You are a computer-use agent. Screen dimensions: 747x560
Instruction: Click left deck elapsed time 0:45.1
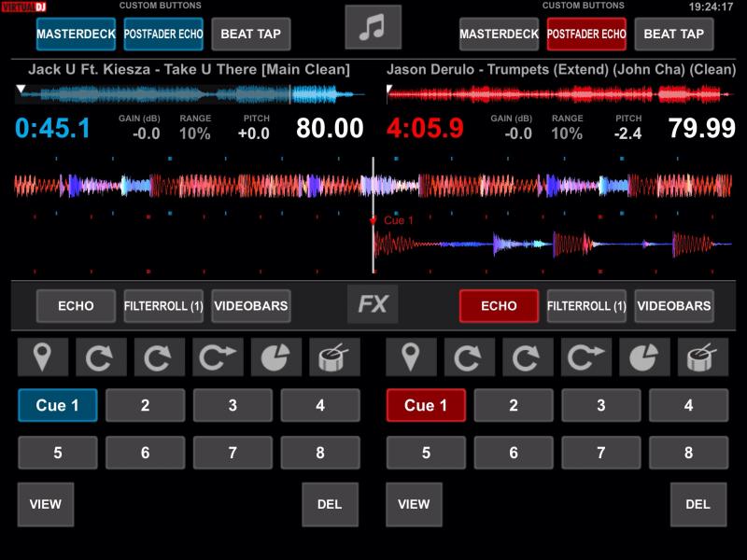click(53, 128)
